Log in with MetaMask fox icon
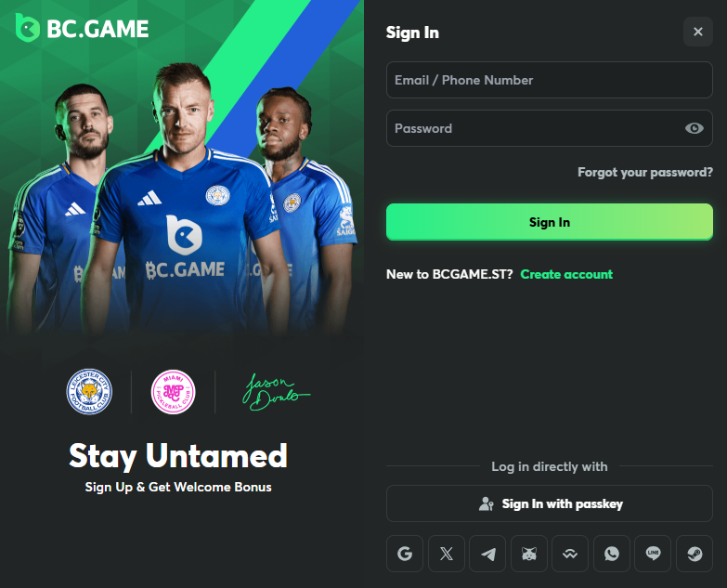This screenshot has height=588, width=727. pyautogui.click(x=529, y=554)
